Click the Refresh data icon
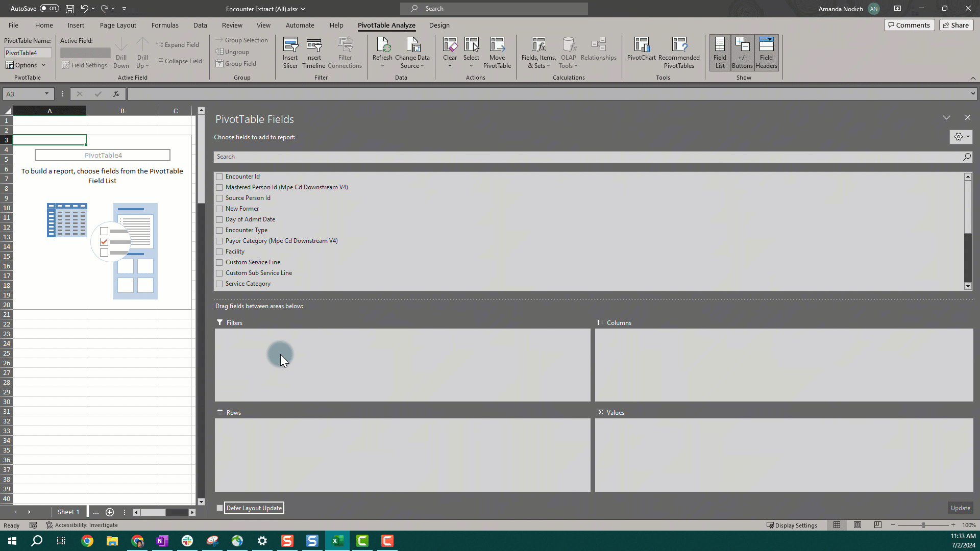Viewport: 980px width, 551px height. click(x=382, y=46)
